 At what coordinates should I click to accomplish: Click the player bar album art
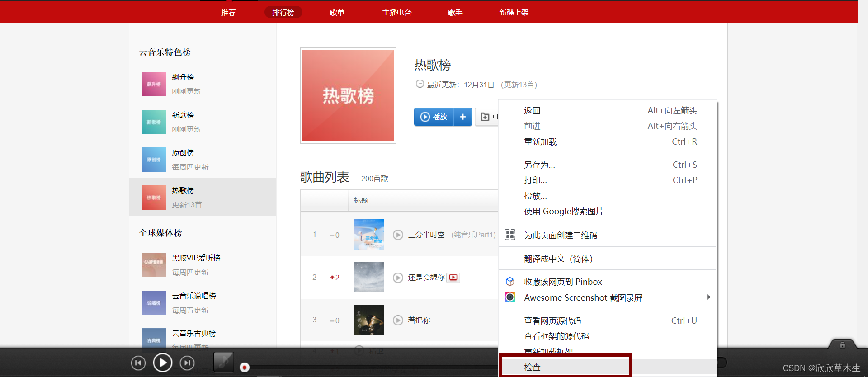pyautogui.click(x=223, y=362)
